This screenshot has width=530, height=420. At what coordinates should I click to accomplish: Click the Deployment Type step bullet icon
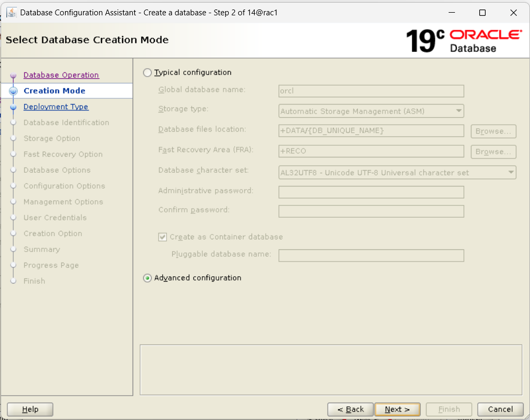13,107
